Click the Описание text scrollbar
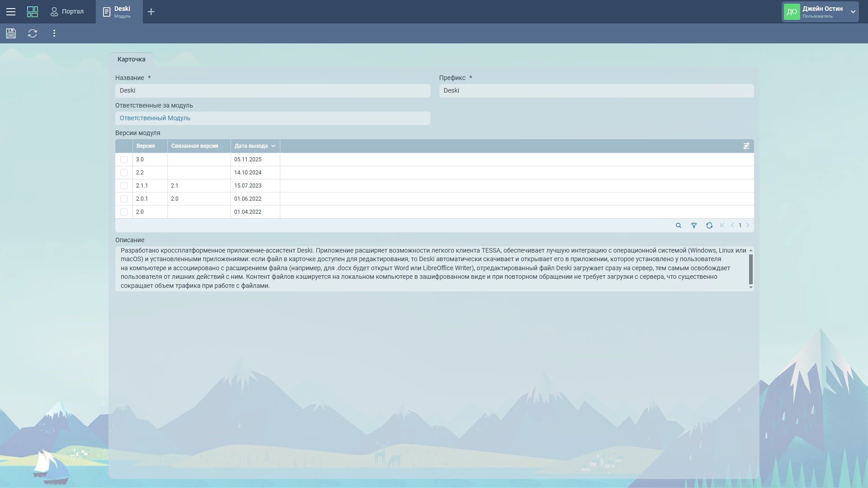The height and width of the screenshot is (488, 868). [750, 269]
